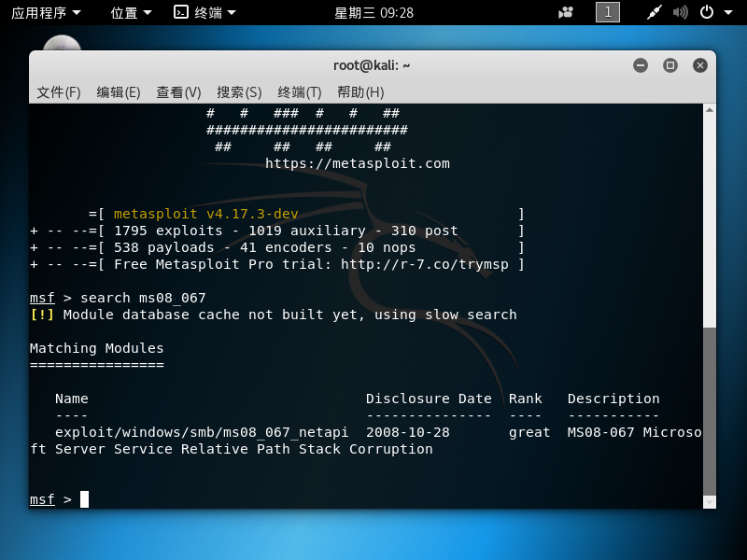Viewport: 747px width, 560px height.
Task: Open the clock 星期三 09:28 calendar
Action: (374, 13)
